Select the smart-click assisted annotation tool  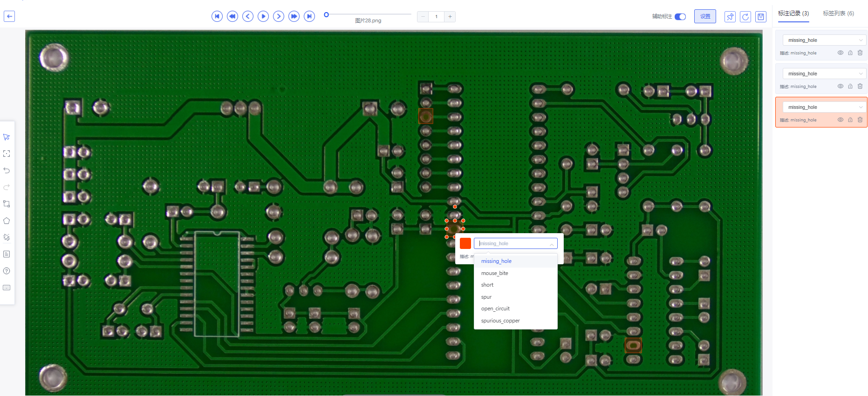7,237
